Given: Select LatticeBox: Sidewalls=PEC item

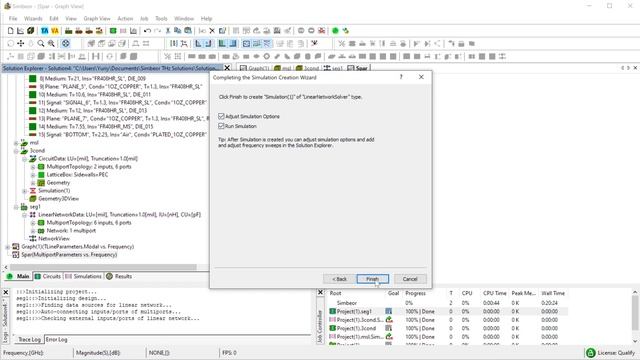Looking at the screenshot, I should click(78, 175).
